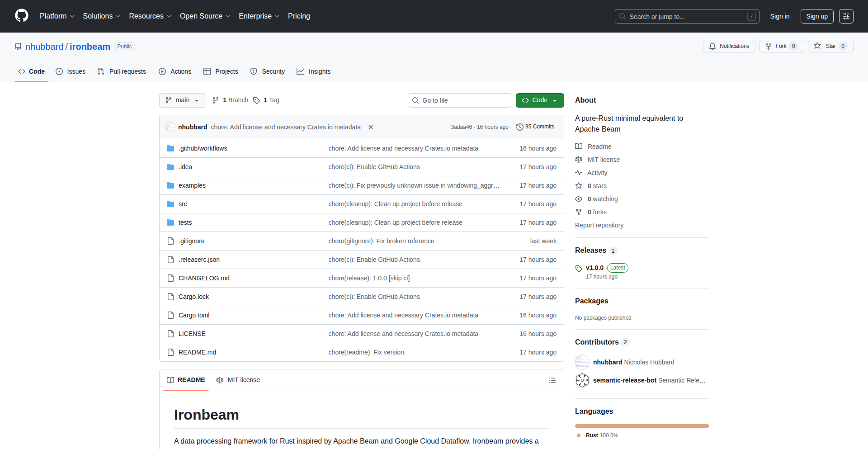Click the scale icon beside MIT license

pyautogui.click(x=579, y=160)
